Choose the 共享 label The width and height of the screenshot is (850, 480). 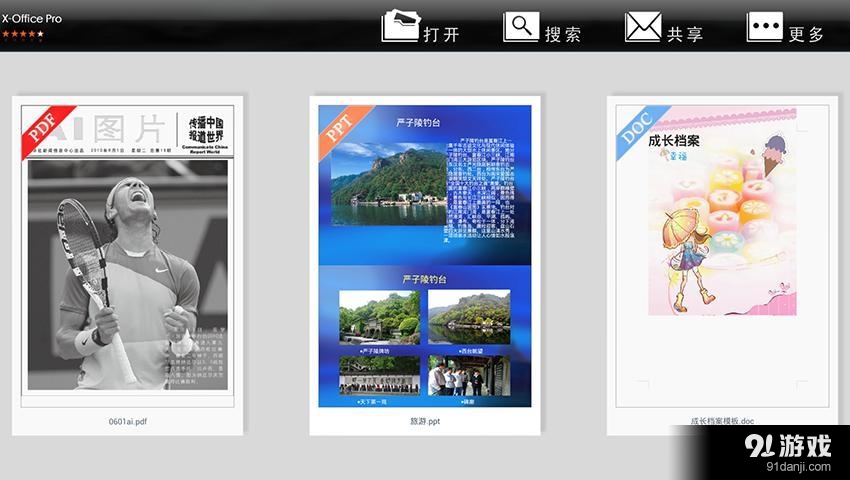coord(685,35)
